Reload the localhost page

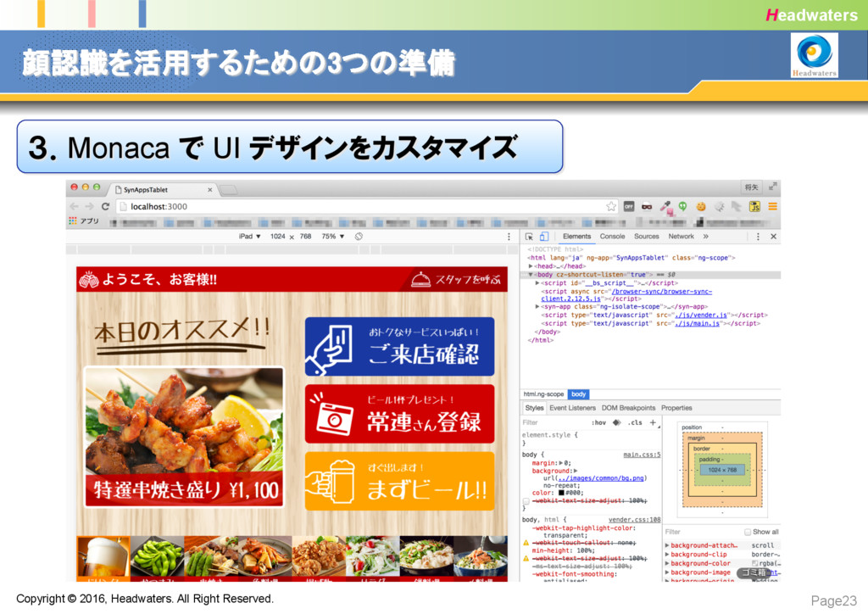tap(105, 207)
